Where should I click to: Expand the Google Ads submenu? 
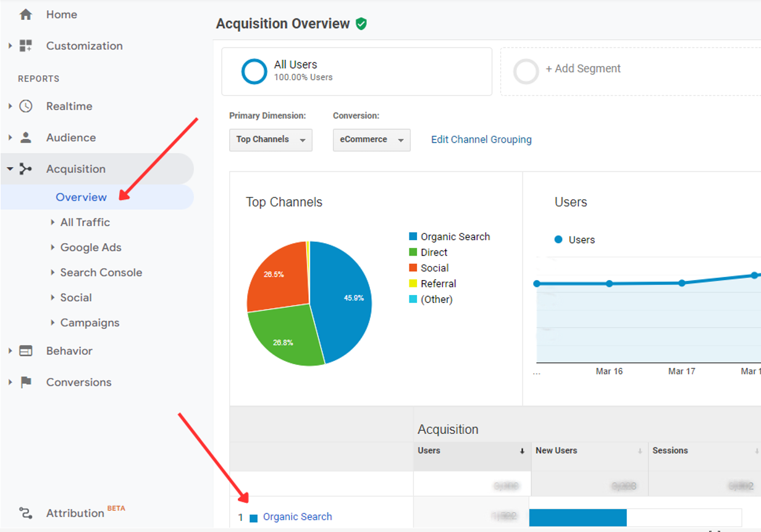pos(90,247)
